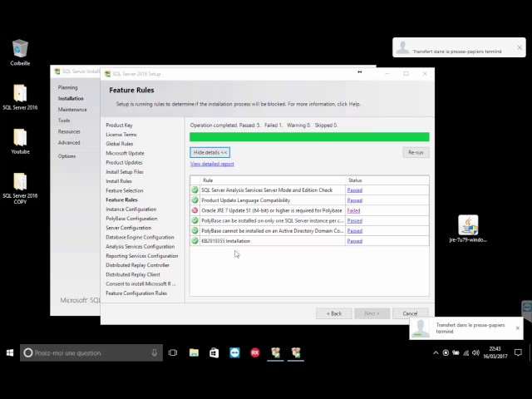Select Resources in the Installation Center window
Viewport: 532px width, 399px height.
coord(69,131)
